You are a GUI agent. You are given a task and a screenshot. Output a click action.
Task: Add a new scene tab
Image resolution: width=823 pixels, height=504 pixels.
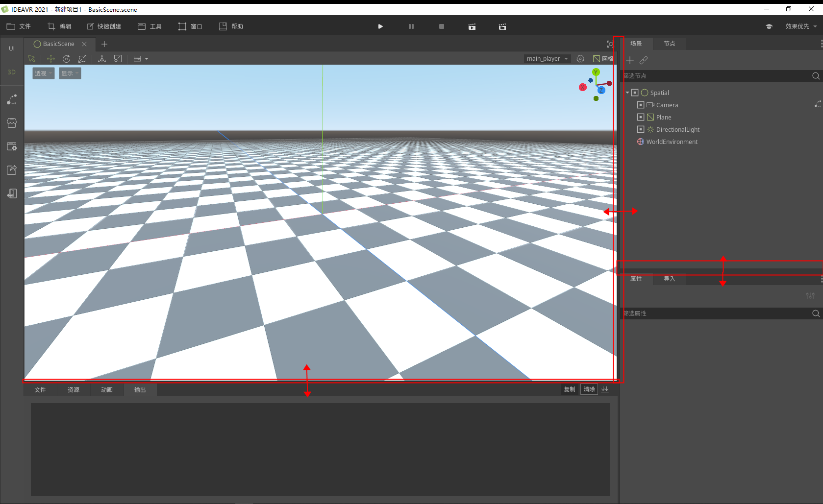(x=104, y=44)
